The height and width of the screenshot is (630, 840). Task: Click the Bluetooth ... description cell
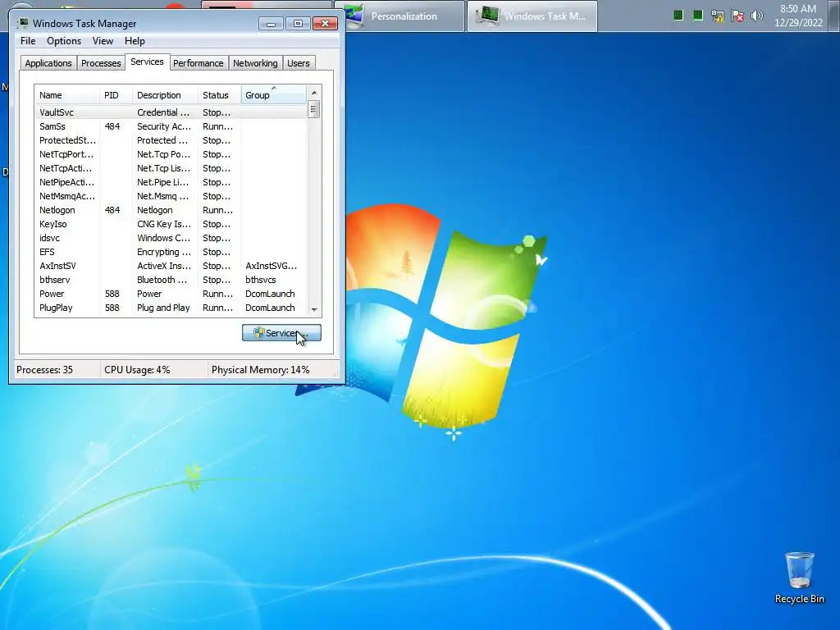[x=162, y=280]
